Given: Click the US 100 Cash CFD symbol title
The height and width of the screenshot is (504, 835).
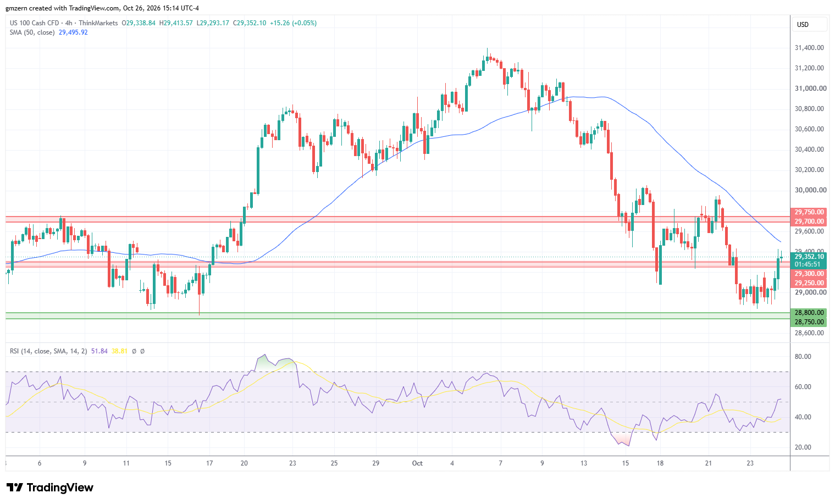Looking at the screenshot, I should click(34, 23).
